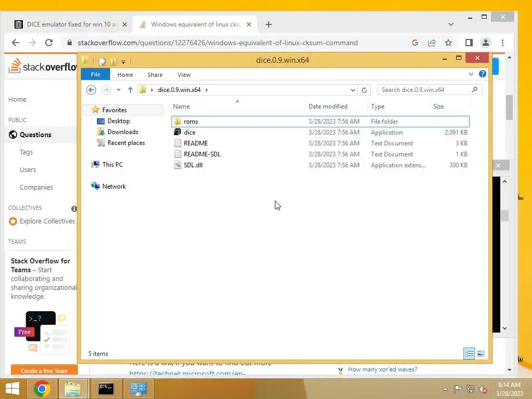Image resolution: width=532 pixels, height=399 pixels.
Task: Click Create a free Team button
Action: 44,370
